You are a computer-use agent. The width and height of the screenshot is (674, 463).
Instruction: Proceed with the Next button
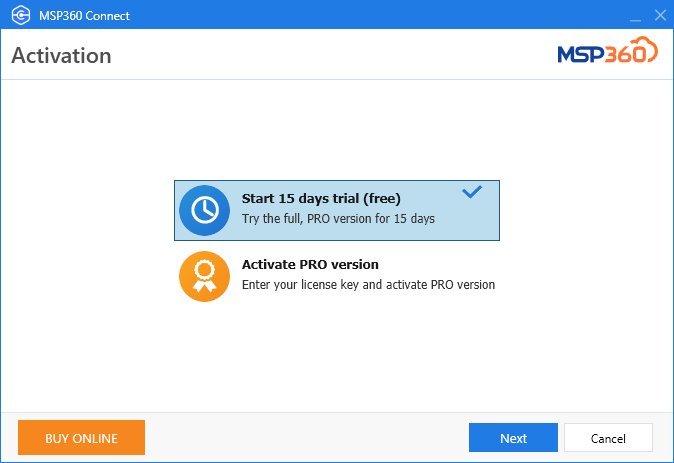tap(513, 438)
